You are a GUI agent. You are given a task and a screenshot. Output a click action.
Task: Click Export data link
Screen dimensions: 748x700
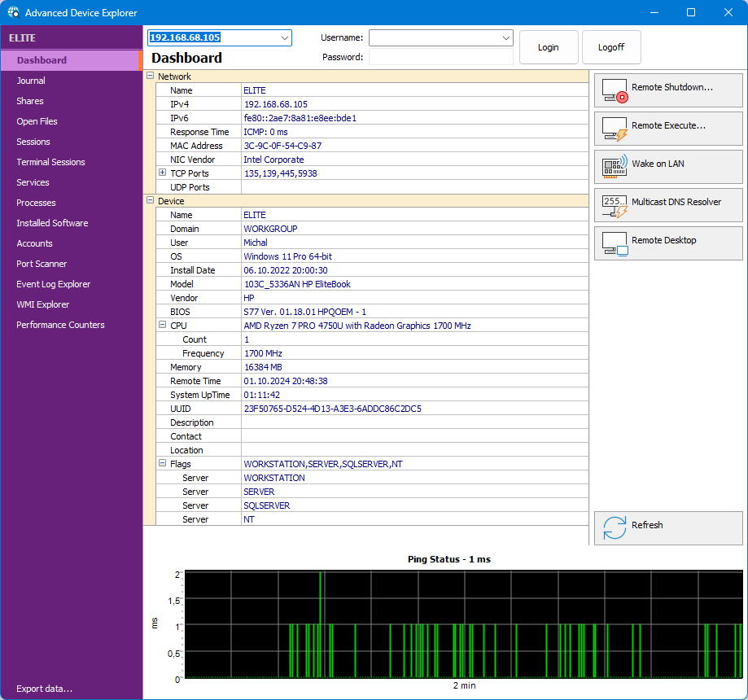[x=45, y=689]
